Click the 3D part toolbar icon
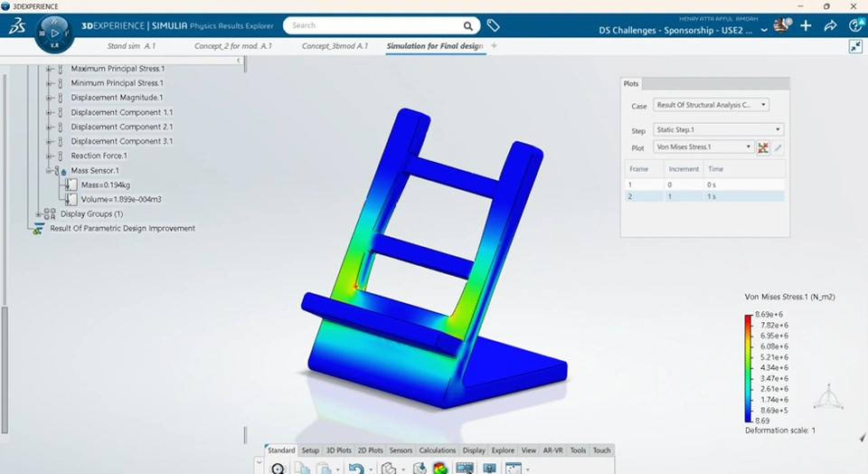 [x=389, y=469]
